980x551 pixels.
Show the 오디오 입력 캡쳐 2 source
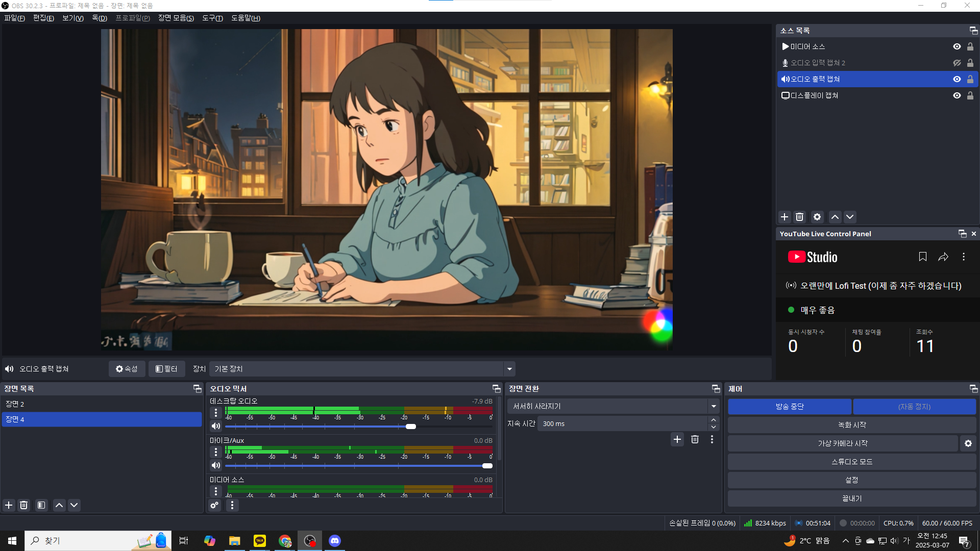[x=957, y=63]
